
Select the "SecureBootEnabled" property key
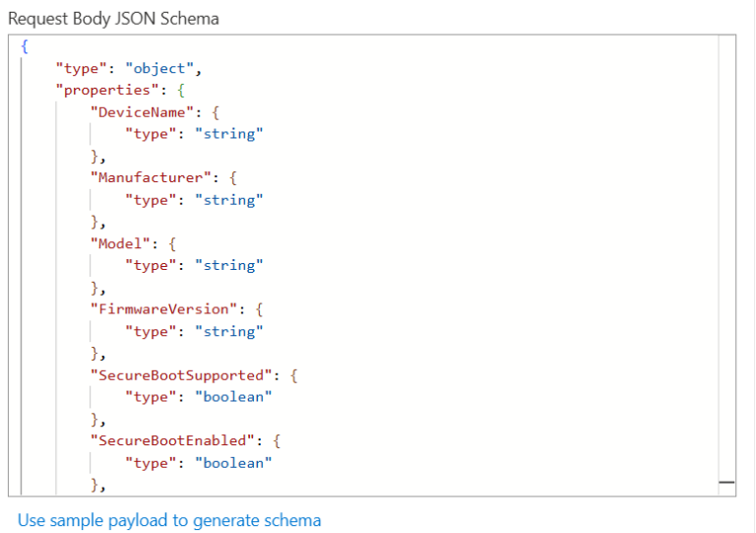point(172,440)
